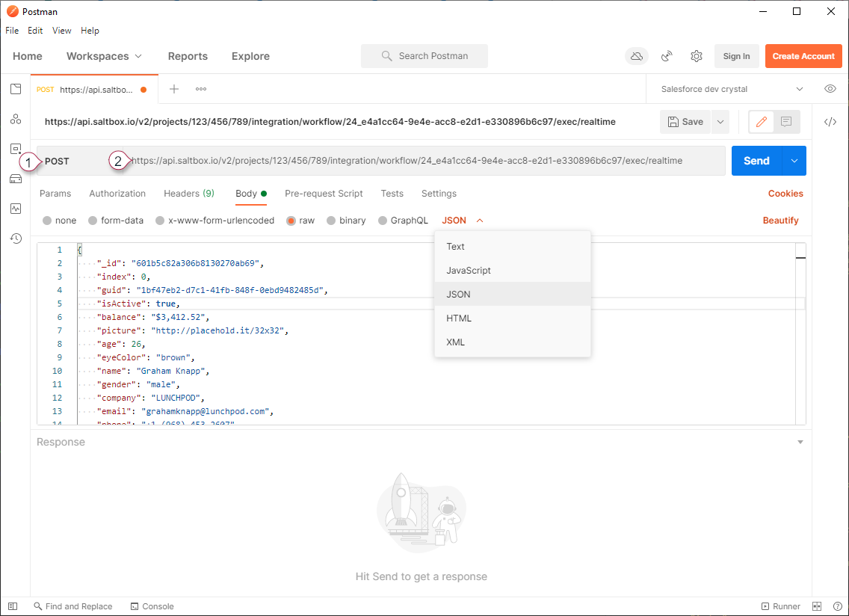
Task: Go to the Home page
Action: click(x=28, y=56)
